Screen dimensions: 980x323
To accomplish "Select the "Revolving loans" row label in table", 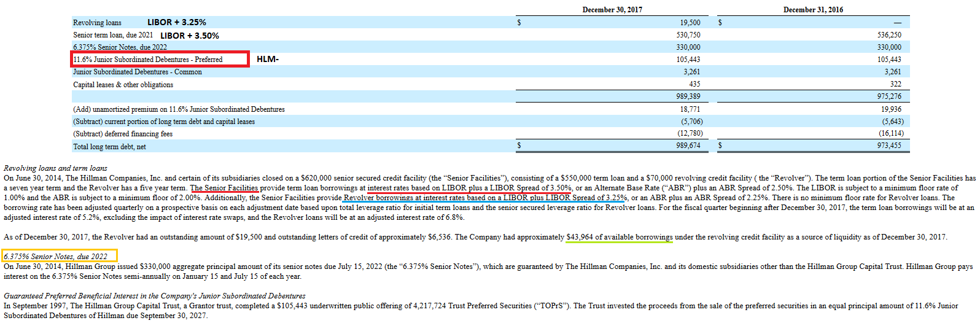I will point(97,23).
